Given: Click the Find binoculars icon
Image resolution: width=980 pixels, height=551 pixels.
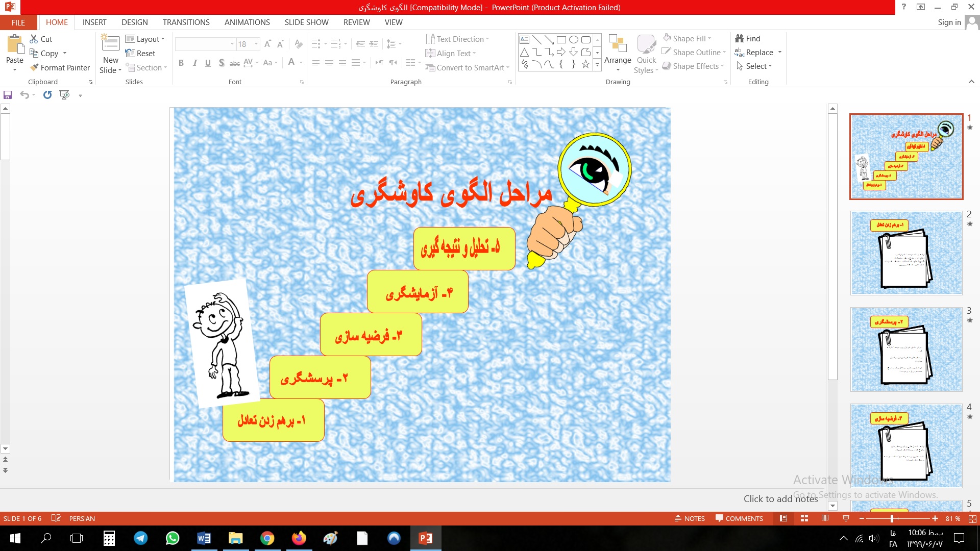Looking at the screenshot, I should (x=739, y=38).
